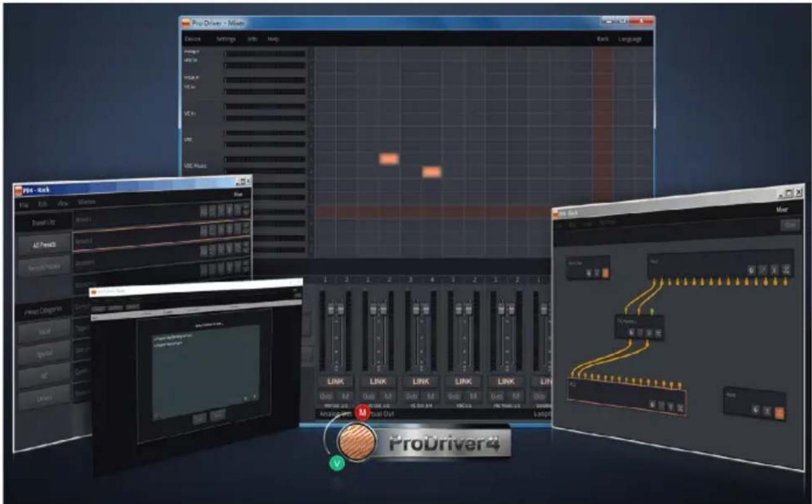This screenshot has width=812, height=504.
Task: Select the first file entry in the open dialog list
Action: click(x=173, y=336)
